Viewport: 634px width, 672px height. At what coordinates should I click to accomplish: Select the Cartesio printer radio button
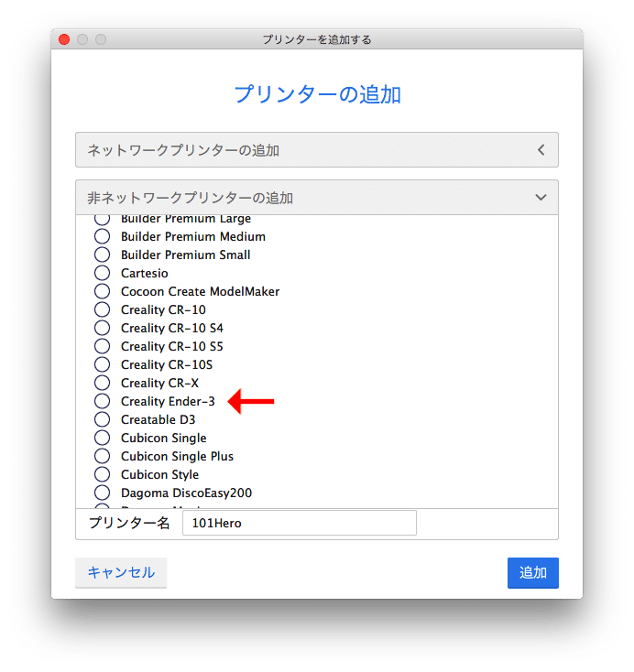pos(103,273)
